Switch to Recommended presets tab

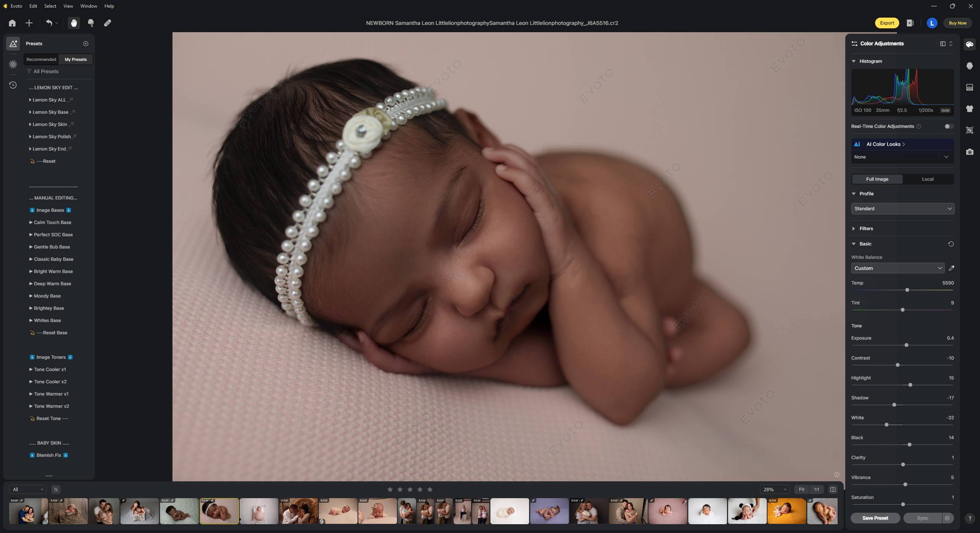41,59
